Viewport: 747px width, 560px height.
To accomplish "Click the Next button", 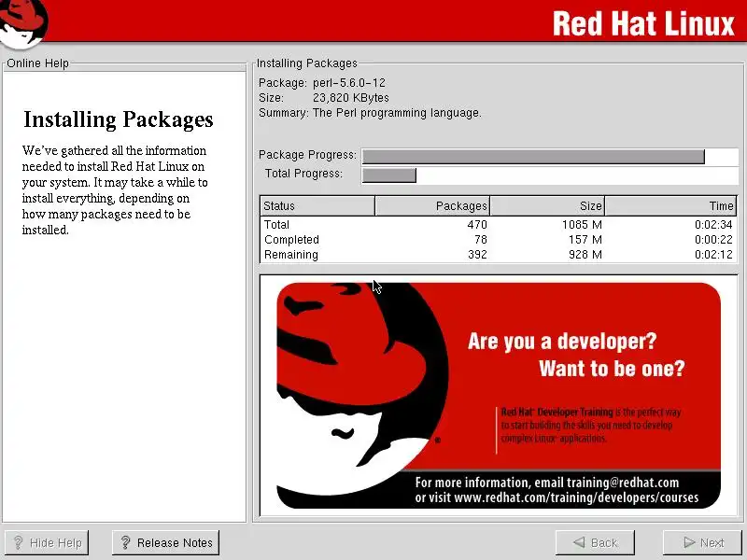I will click(x=703, y=542).
